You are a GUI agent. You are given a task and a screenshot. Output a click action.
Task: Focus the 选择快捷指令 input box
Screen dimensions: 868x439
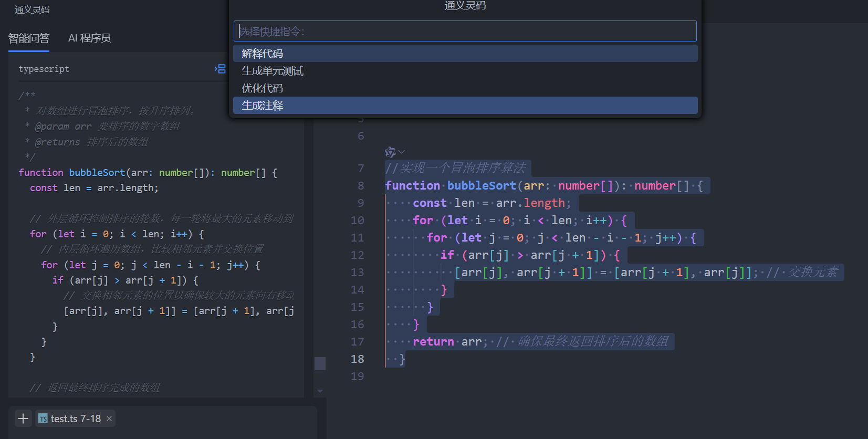[x=465, y=31]
